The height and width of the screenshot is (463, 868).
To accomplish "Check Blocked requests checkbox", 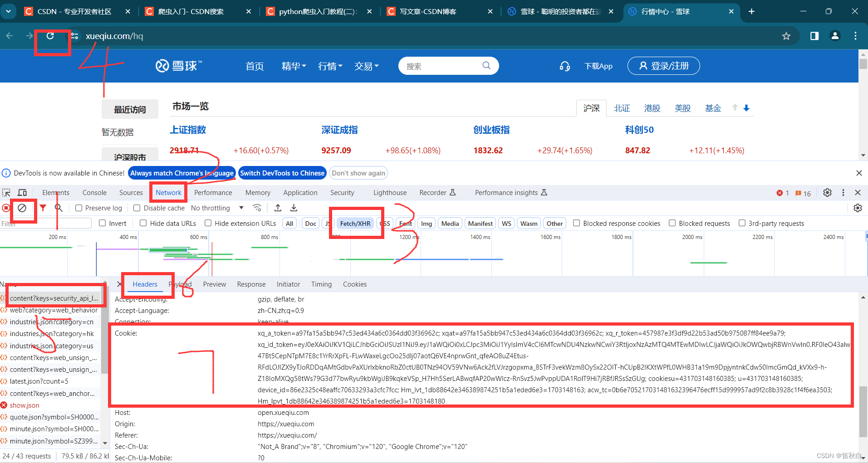I will pos(672,223).
